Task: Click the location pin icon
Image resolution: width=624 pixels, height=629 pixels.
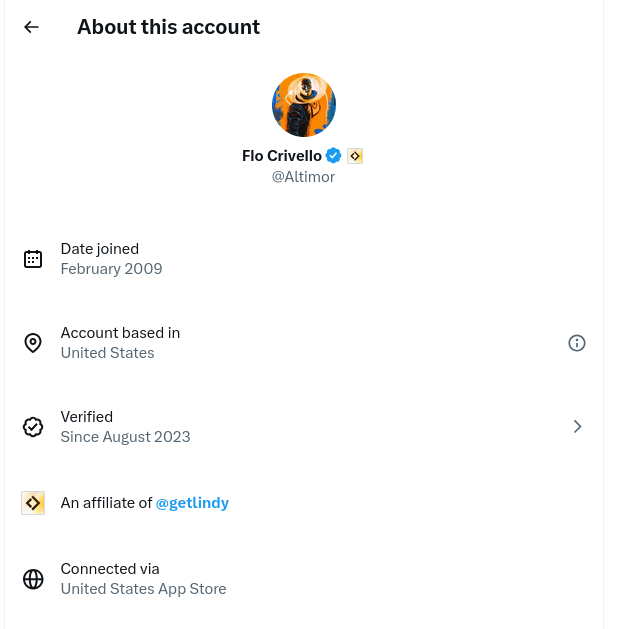Action: (x=33, y=343)
